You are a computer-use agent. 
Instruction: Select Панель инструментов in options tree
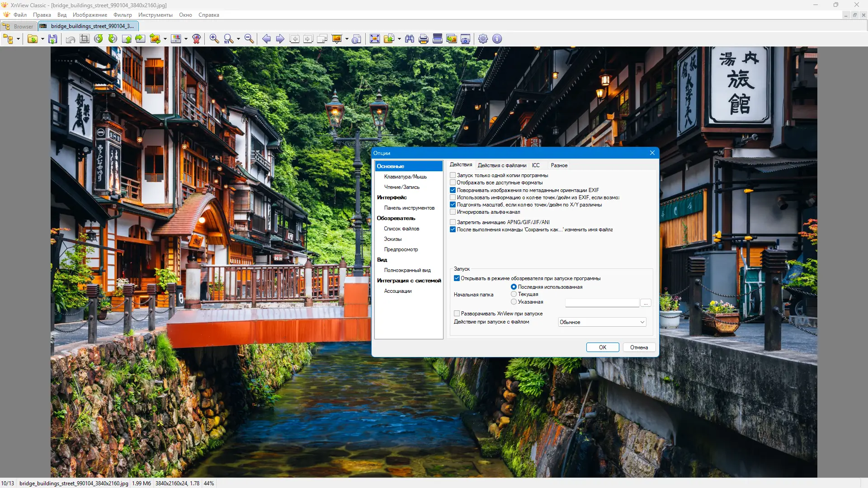[x=409, y=208]
